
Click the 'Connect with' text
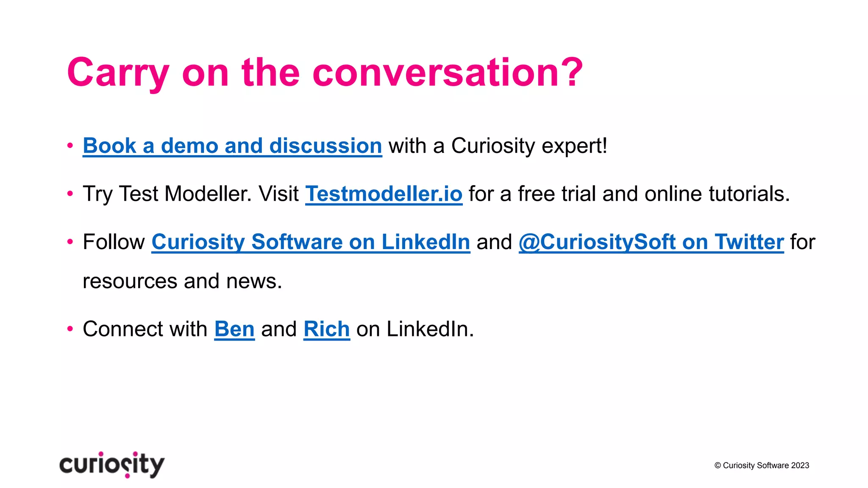click(145, 329)
